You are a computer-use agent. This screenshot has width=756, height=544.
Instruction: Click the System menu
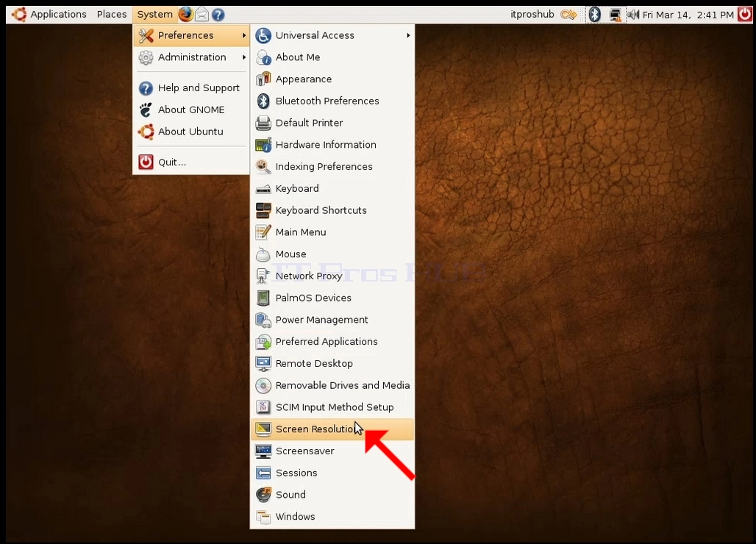pyautogui.click(x=154, y=15)
